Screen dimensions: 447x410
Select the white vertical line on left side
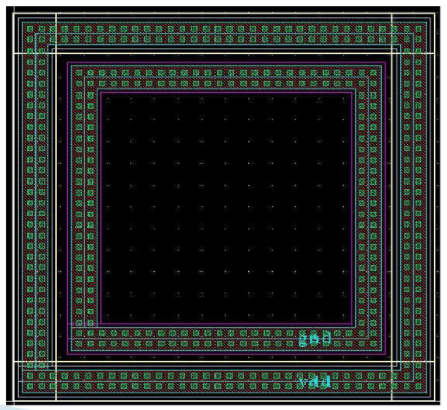pos(56,207)
